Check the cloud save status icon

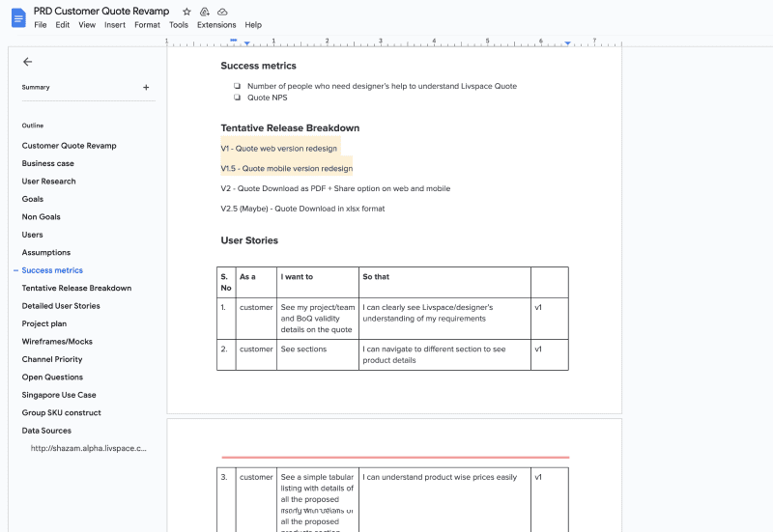click(x=222, y=12)
